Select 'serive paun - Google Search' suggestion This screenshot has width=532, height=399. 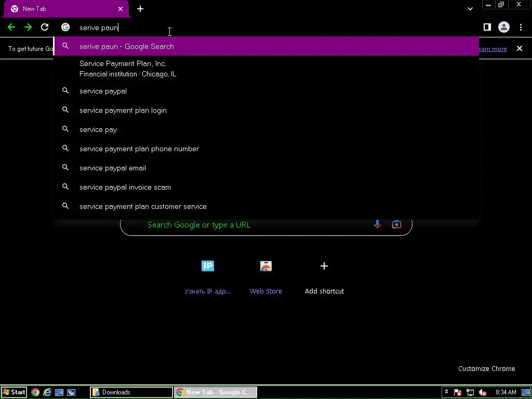(x=267, y=46)
